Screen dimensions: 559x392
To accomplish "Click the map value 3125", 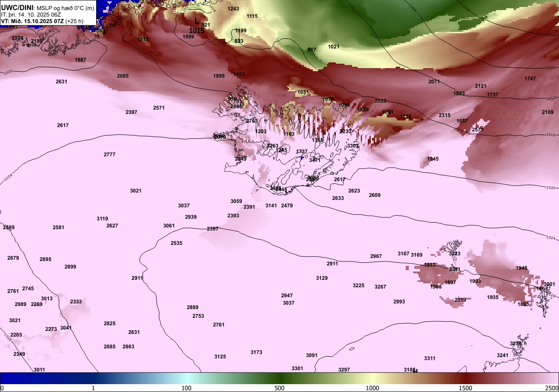I will tap(220, 357).
